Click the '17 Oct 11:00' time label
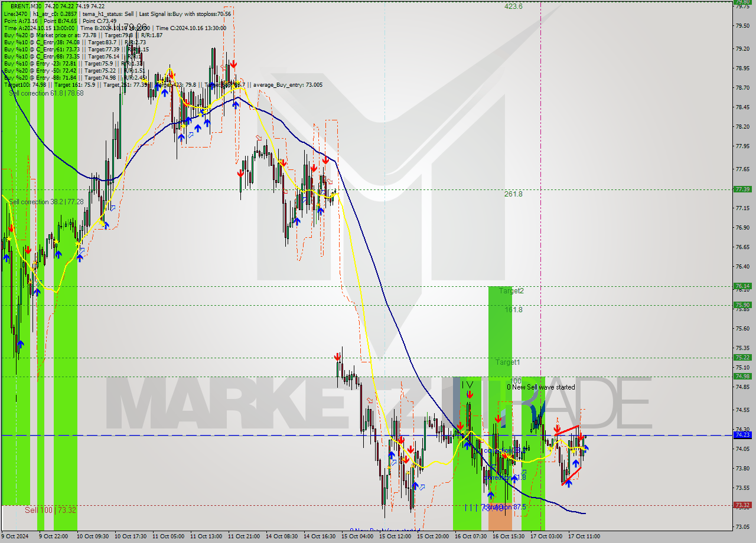The image size is (756, 543). 584,537
